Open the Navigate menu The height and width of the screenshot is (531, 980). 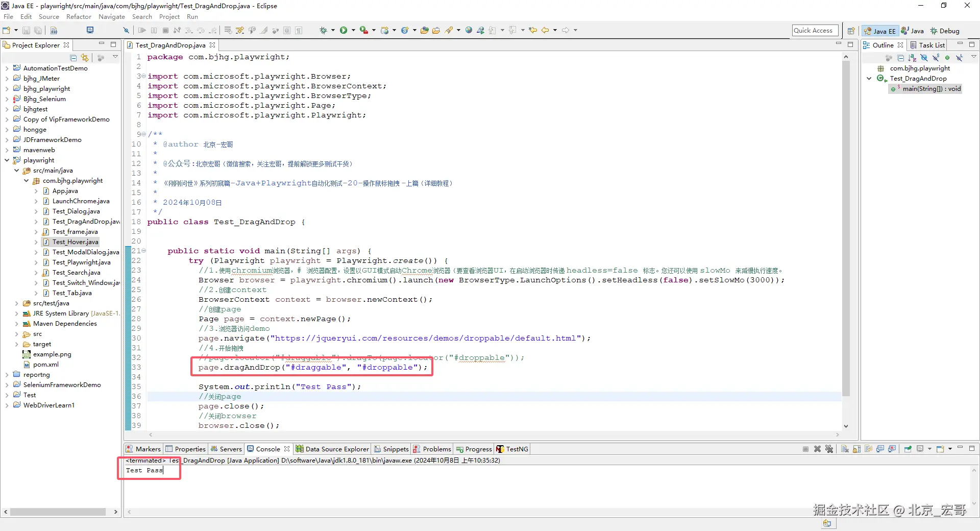112,16
